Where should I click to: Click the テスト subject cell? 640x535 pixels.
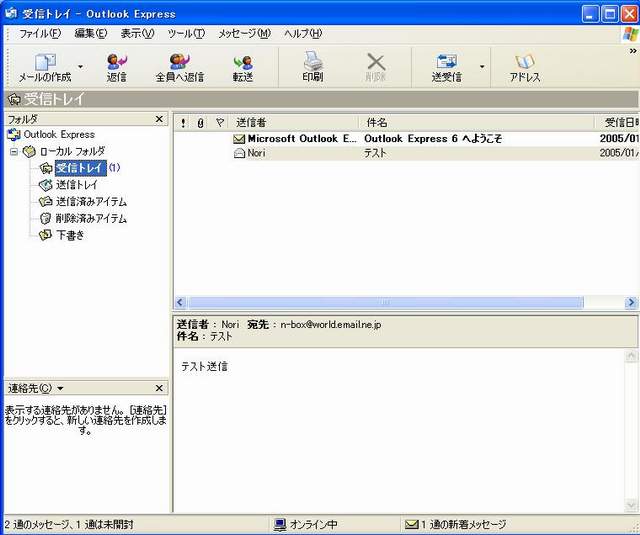click(376, 153)
